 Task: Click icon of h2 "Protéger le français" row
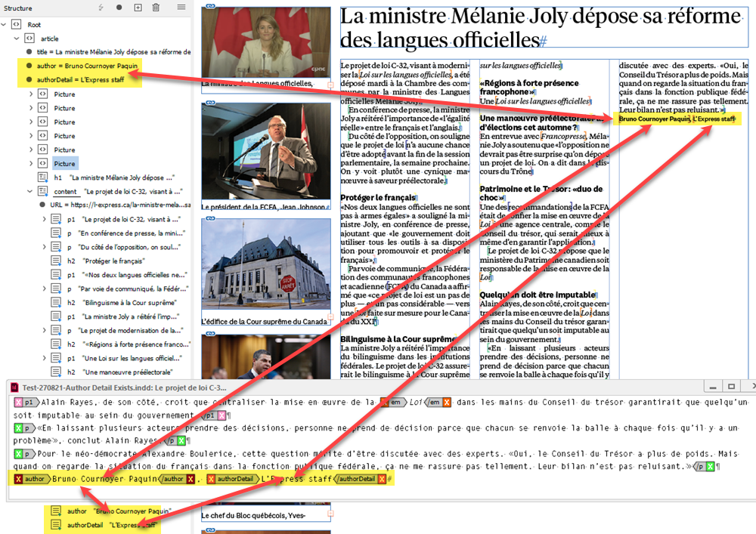point(57,261)
